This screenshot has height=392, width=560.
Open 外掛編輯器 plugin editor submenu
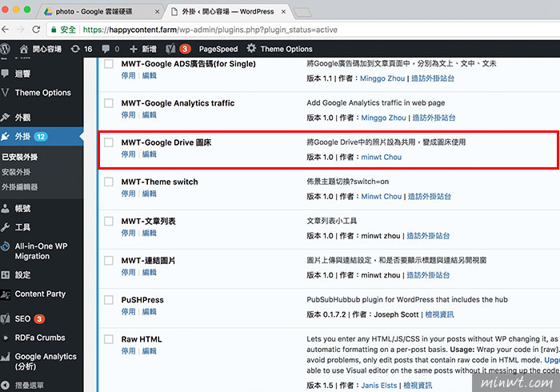20,187
